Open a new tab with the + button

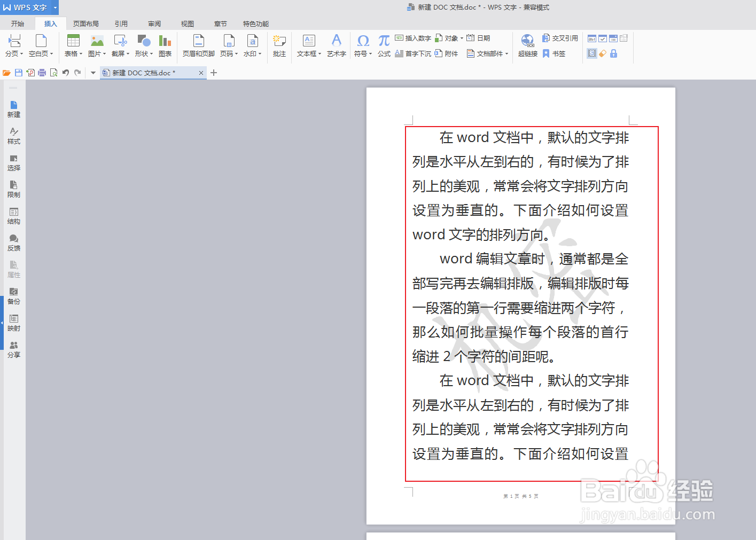[x=213, y=73]
